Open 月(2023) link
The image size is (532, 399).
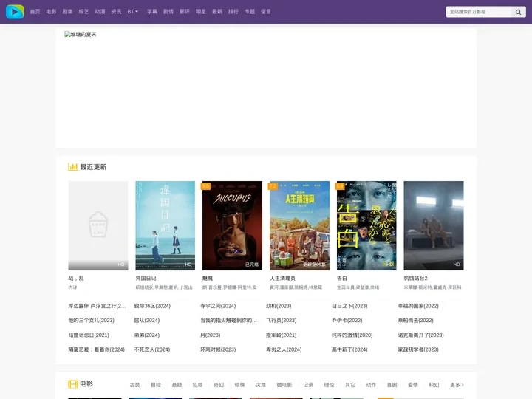click(211, 335)
